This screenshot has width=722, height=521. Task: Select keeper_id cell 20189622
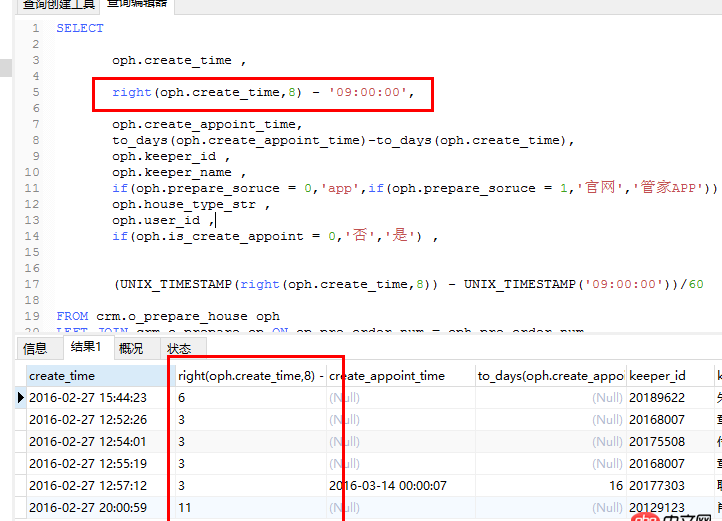pos(670,398)
